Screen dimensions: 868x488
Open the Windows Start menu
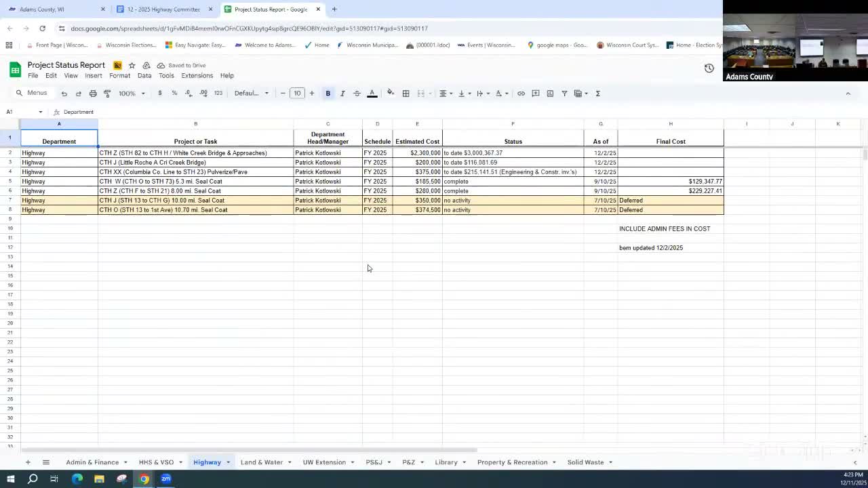click(10, 479)
